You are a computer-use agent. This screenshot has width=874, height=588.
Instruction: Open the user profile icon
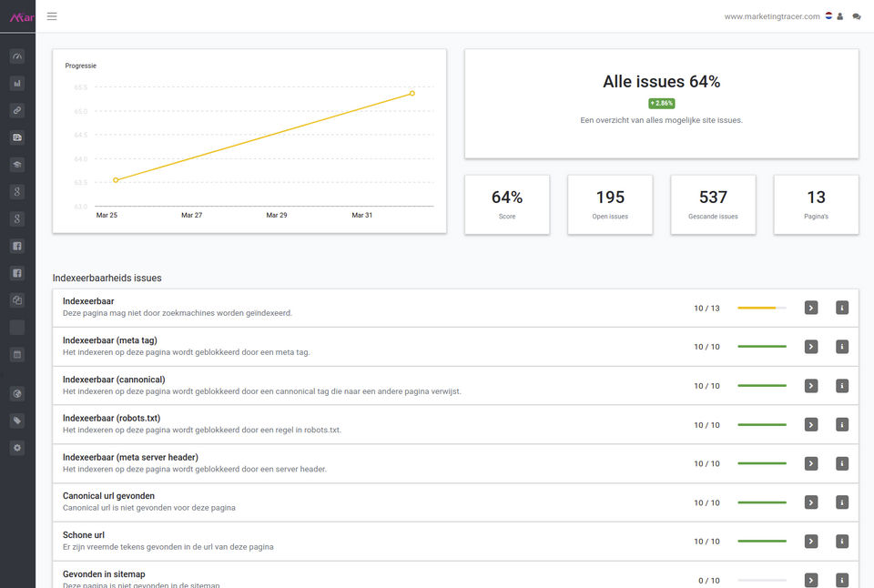pos(840,16)
